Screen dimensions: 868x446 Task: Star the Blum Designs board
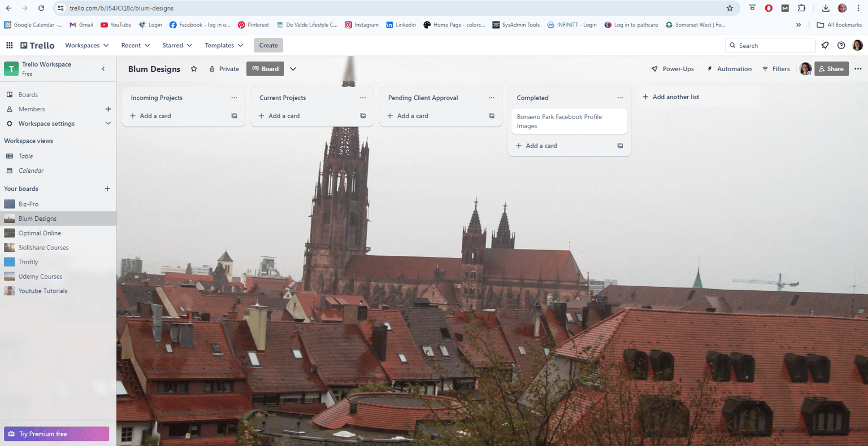tap(194, 69)
